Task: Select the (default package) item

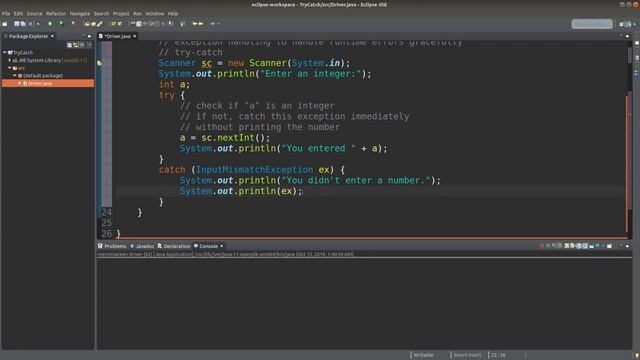Action: coord(43,76)
